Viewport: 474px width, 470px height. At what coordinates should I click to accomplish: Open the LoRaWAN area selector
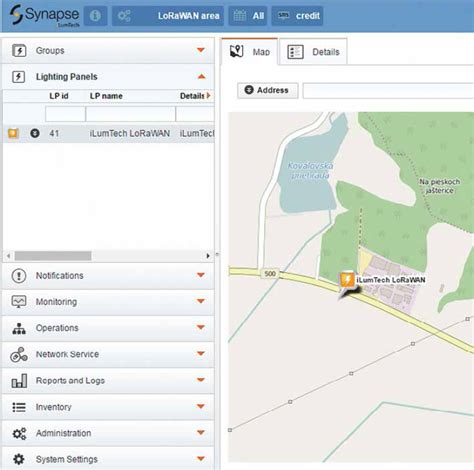168,16
